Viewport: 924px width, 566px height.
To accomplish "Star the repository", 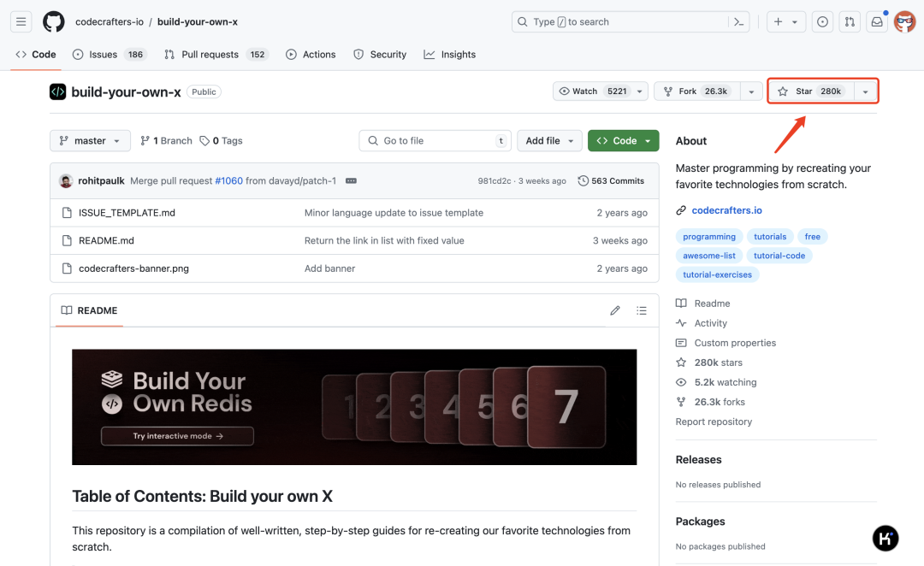I will click(x=812, y=91).
